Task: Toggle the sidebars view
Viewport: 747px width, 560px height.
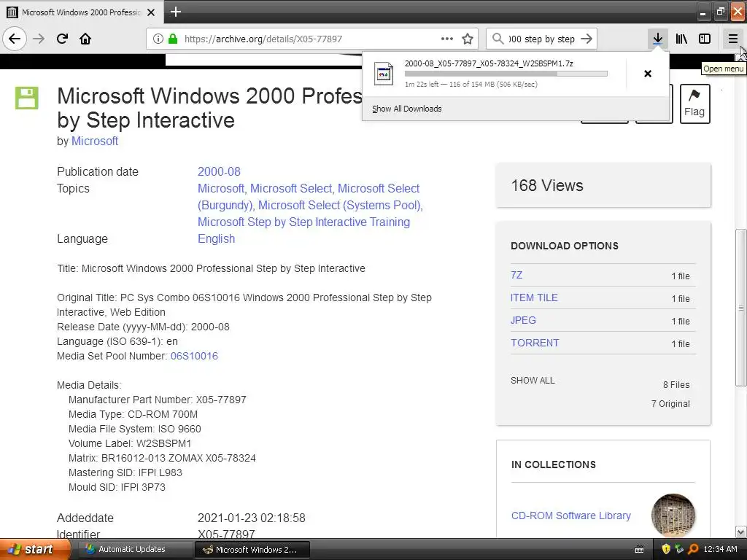Action: pyautogui.click(x=705, y=39)
